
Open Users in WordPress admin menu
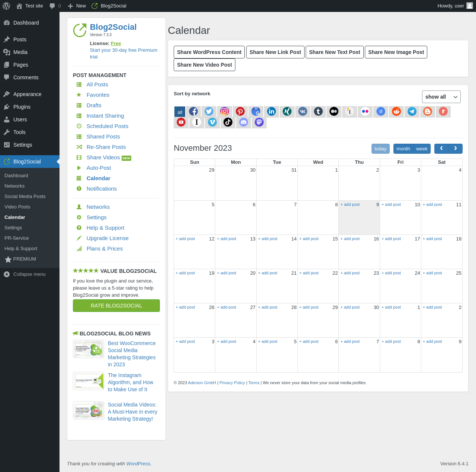(x=30, y=119)
